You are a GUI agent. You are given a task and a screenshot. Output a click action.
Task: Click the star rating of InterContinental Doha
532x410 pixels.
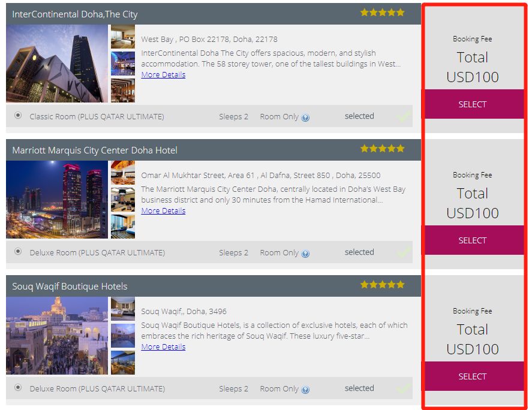[x=383, y=13]
